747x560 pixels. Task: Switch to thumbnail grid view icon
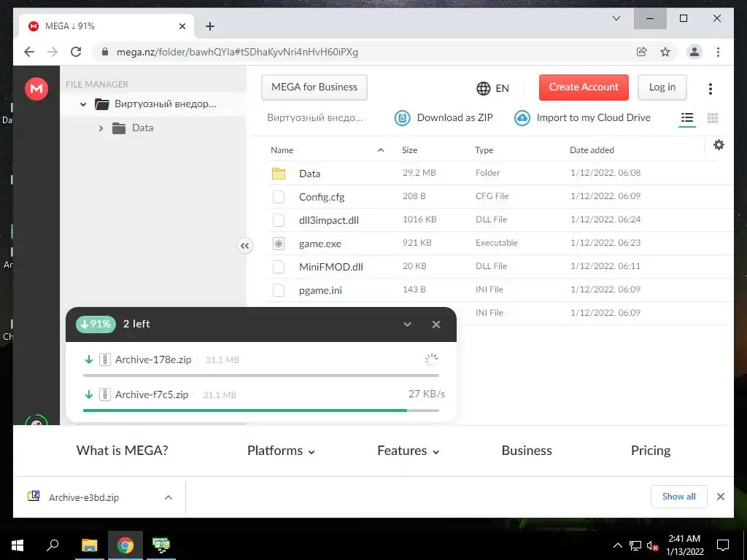click(713, 118)
